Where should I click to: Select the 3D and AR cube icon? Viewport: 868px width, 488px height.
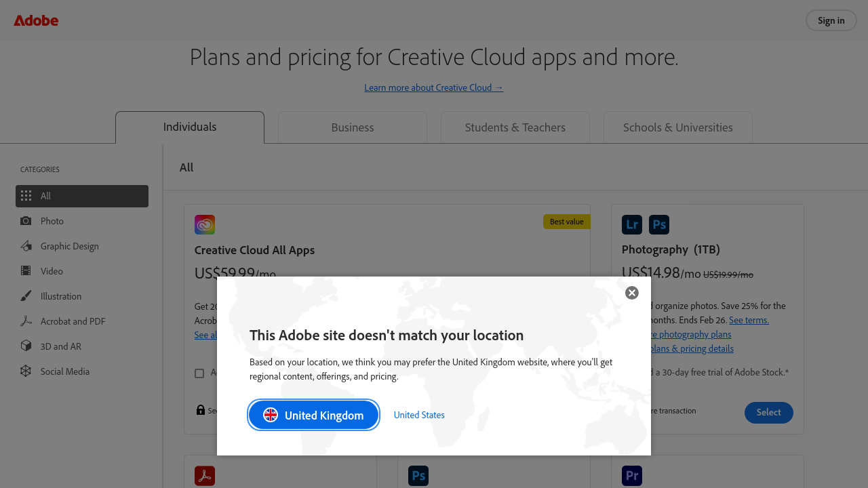[x=26, y=346]
